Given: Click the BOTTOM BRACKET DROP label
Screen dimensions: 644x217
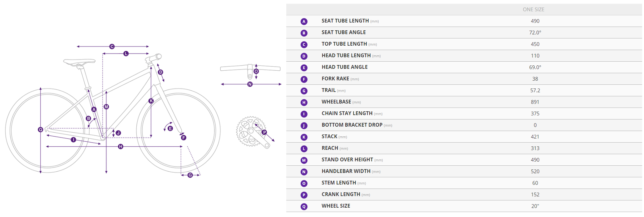Looking at the screenshot, I should [x=352, y=125].
